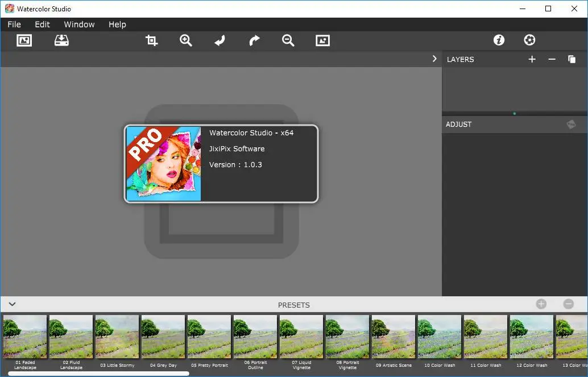Screen dimensions: 588x377
Task: Click the PRO logo in About dialog
Action: [x=164, y=164]
